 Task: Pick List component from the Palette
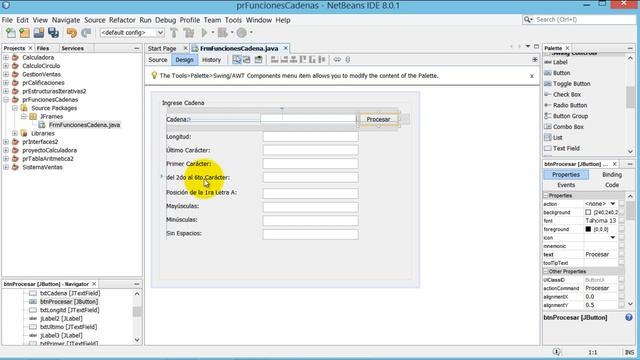pyautogui.click(x=553, y=138)
